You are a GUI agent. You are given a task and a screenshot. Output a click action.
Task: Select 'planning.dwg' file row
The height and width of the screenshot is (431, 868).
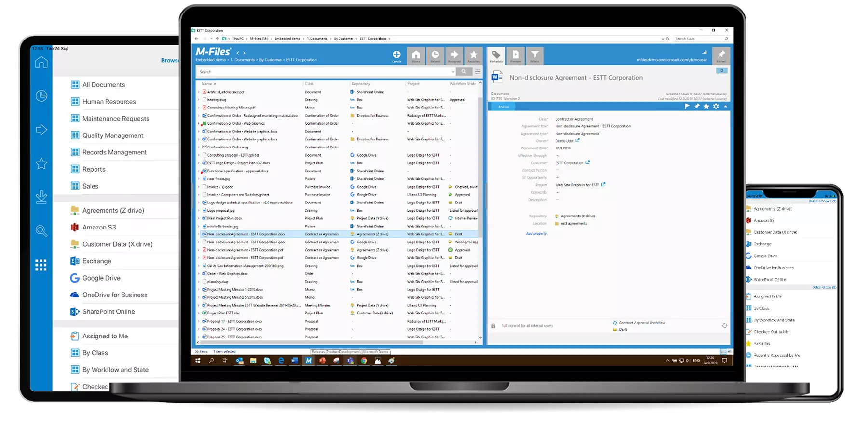click(217, 282)
